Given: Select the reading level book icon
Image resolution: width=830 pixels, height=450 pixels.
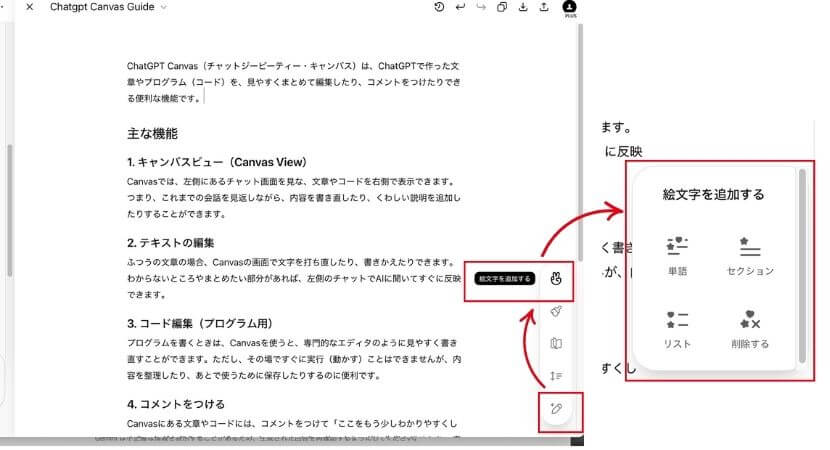Looking at the screenshot, I should (556, 344).
